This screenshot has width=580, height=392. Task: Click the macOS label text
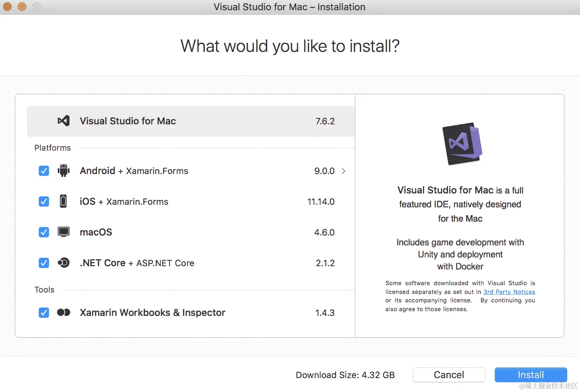96,232
